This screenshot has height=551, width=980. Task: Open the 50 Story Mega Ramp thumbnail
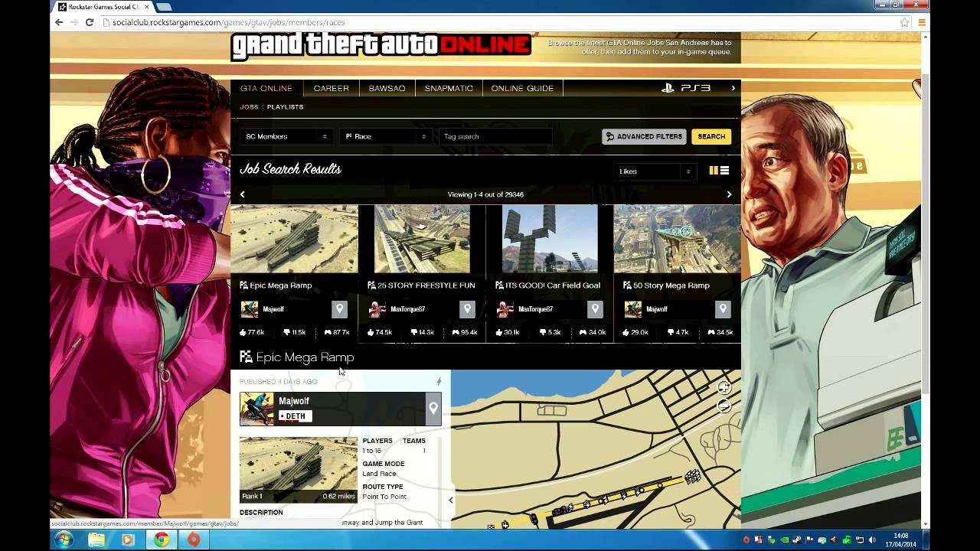pos(677,238)
